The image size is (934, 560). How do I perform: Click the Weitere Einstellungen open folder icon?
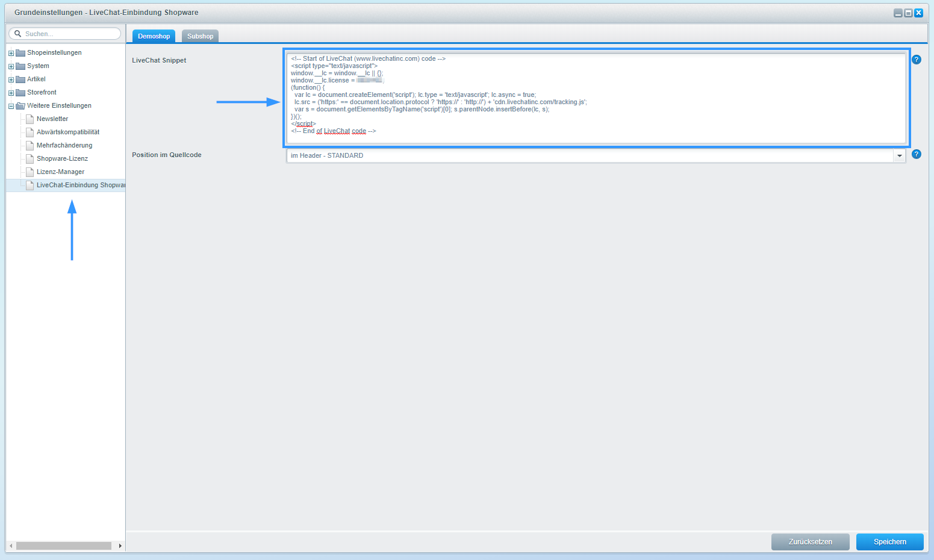click(20, 105)
